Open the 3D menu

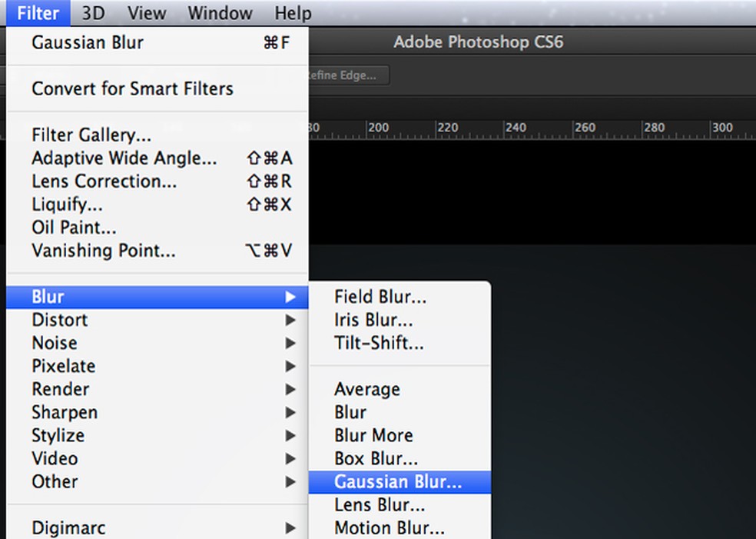coord(93,13)
